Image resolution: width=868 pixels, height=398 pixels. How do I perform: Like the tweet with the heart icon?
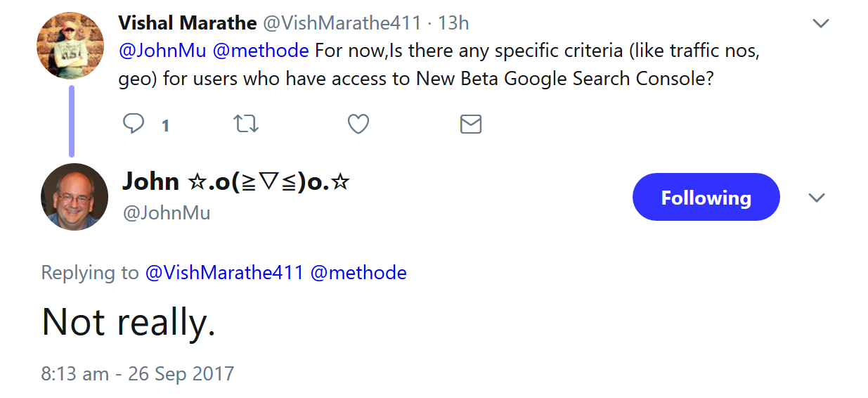(358, 124)
